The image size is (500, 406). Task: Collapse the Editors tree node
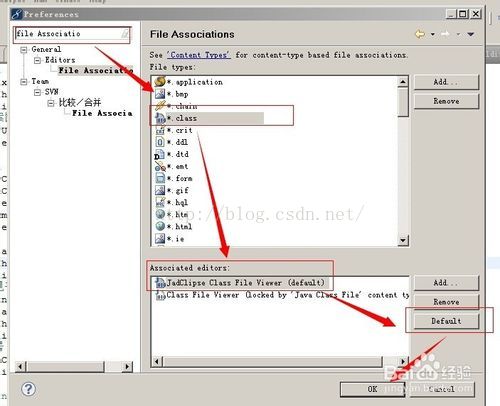coord(37,60)
